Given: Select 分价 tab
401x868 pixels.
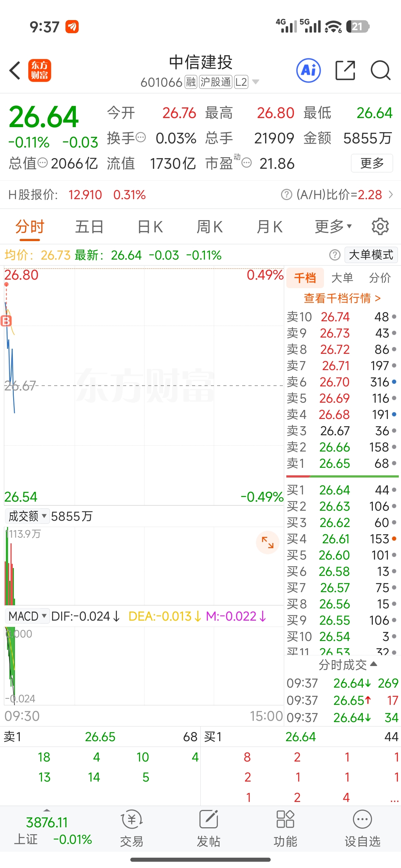Looking at the screenshot, I should 380,278.
